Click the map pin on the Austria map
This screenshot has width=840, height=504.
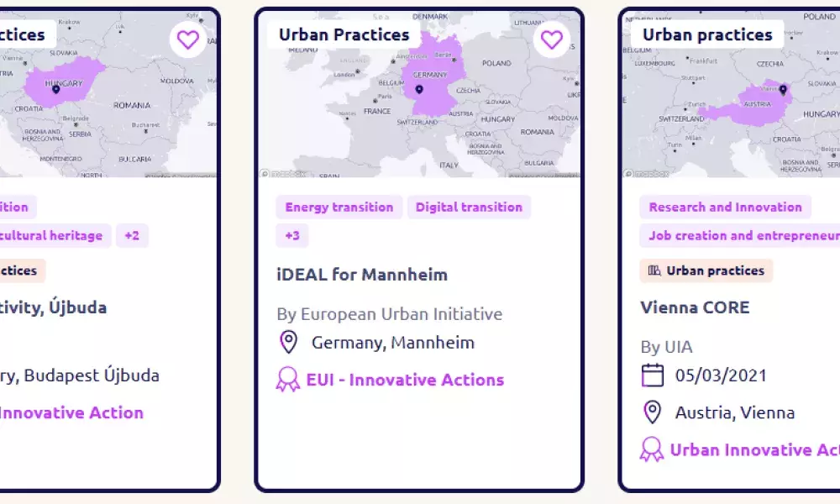click(783, 89)
